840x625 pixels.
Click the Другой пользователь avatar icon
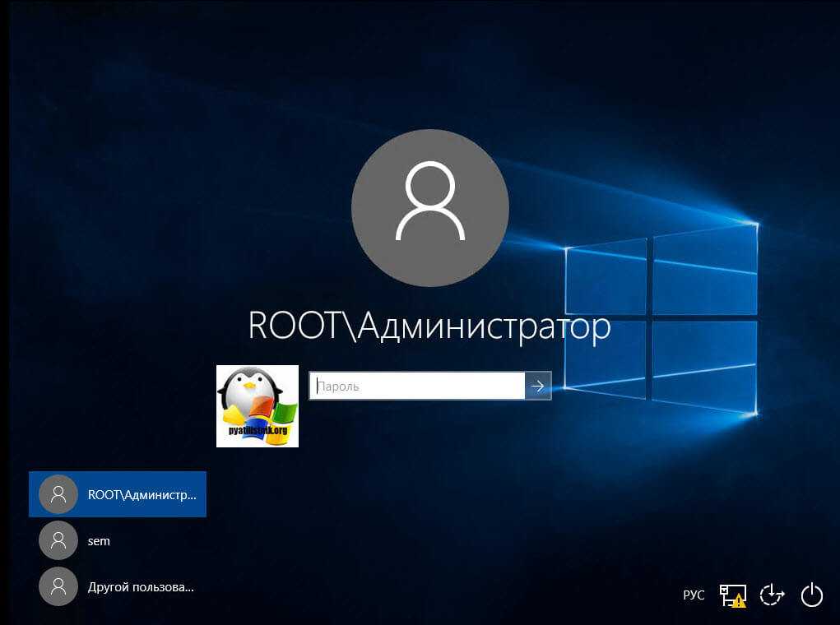[x=58, y=588]
